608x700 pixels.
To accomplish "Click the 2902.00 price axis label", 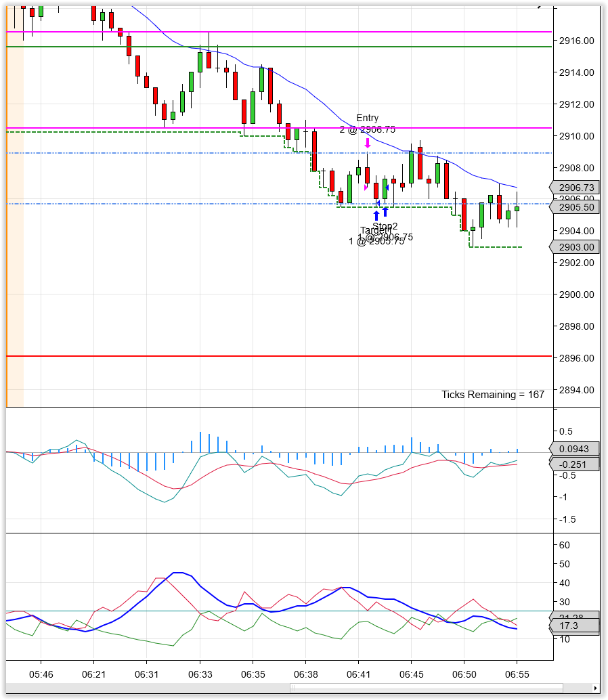I will pyautogui.click(x=577, y=263).
